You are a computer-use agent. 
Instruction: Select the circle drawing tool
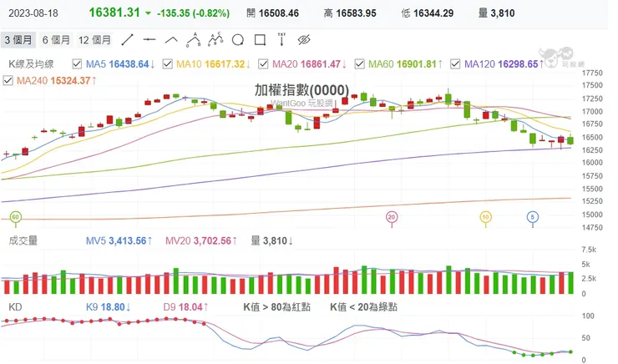coord(238,40)
